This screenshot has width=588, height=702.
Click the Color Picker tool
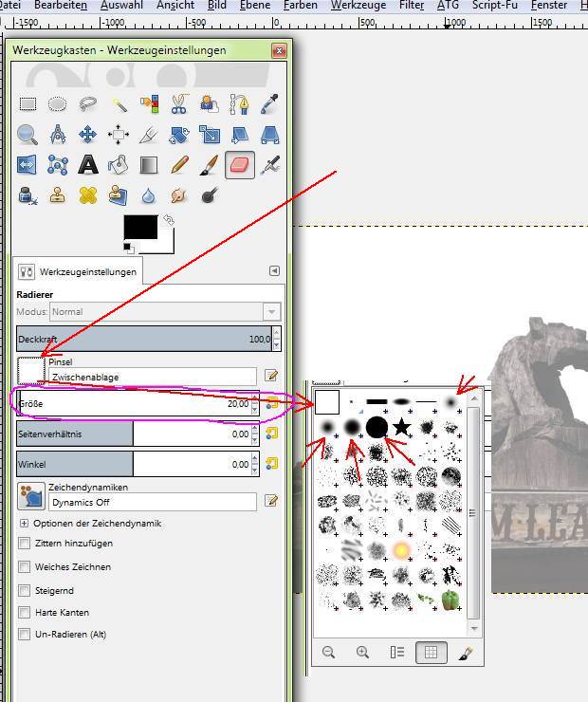(x=269, y=104)
